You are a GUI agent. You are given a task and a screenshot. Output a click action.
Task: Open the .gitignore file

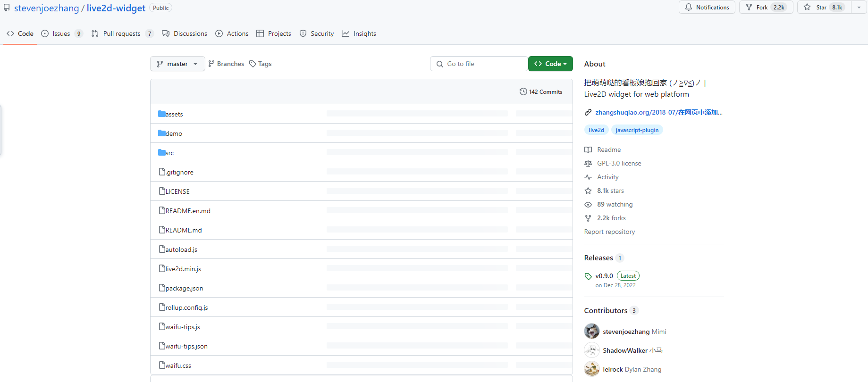coord(179,172)
